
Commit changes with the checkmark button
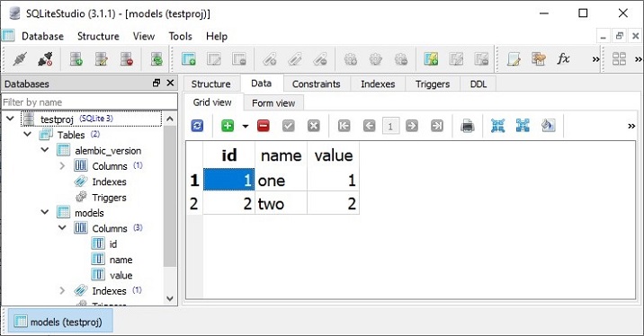289,126
